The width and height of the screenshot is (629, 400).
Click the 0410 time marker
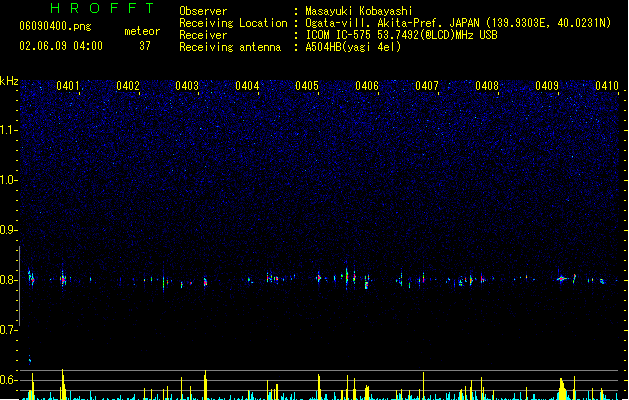(607, 86)
